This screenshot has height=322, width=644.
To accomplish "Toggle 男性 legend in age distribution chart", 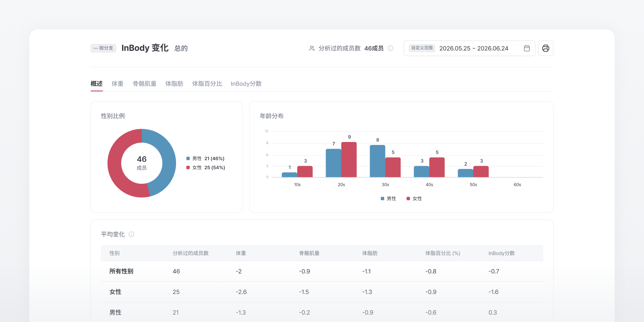I will (389, 199).
